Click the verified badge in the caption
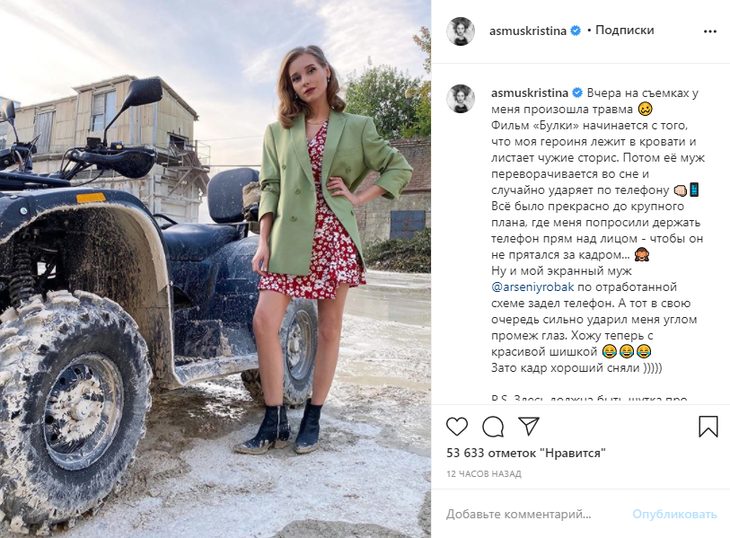The width and height of the screenshot is (730, 538). point(577,93)
